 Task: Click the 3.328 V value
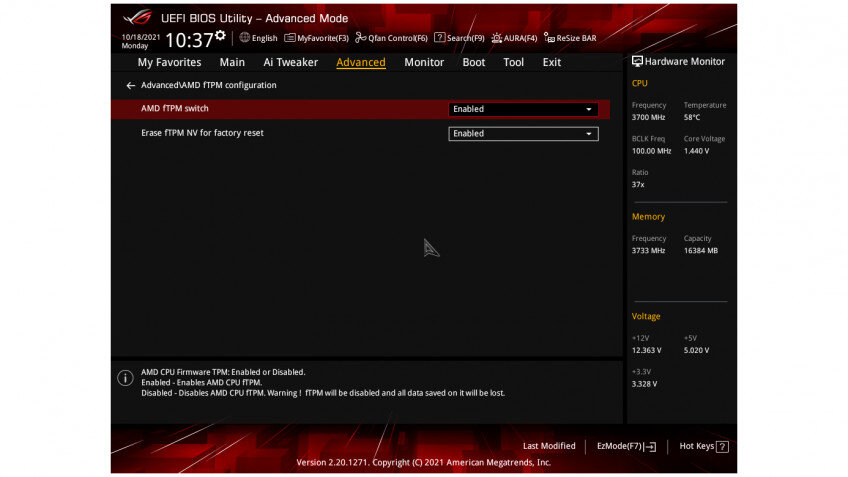coord(644,384)
